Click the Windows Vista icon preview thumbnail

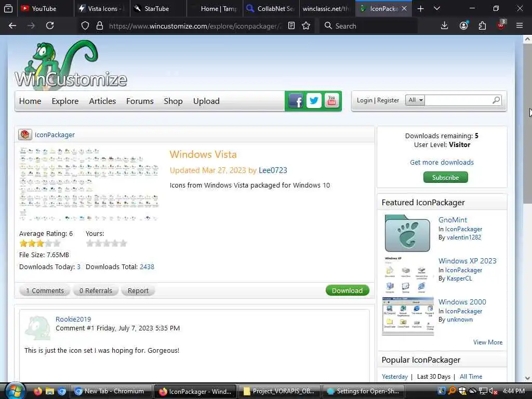[89, 184]
